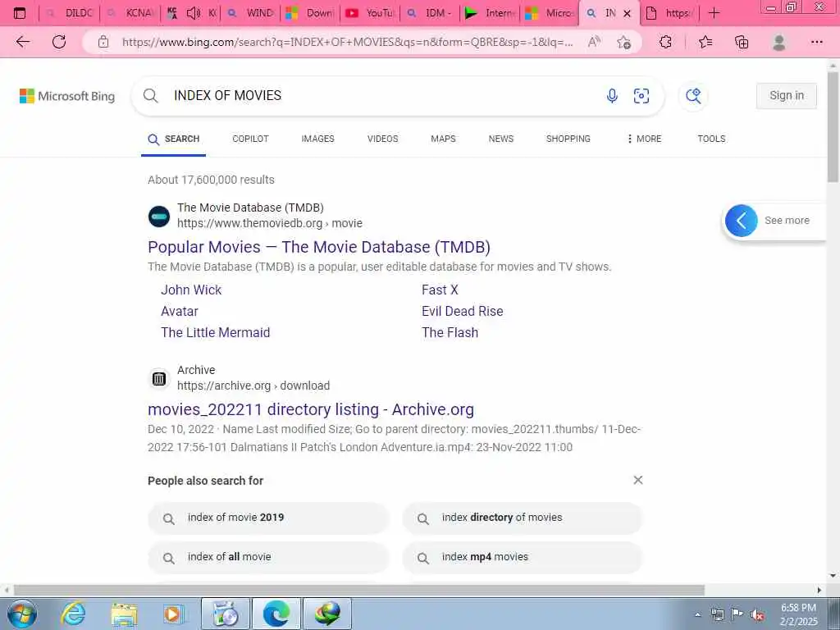This screenshot has width=840, height=630.
Task: Open the taskbar clock showing 6:58 PM
Action: [798, 614]
